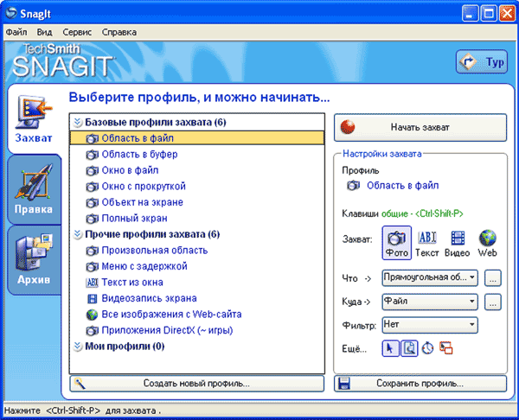Collapse the Прочие профили захвата group
The image size is (519, 420).
pos(78,234)
